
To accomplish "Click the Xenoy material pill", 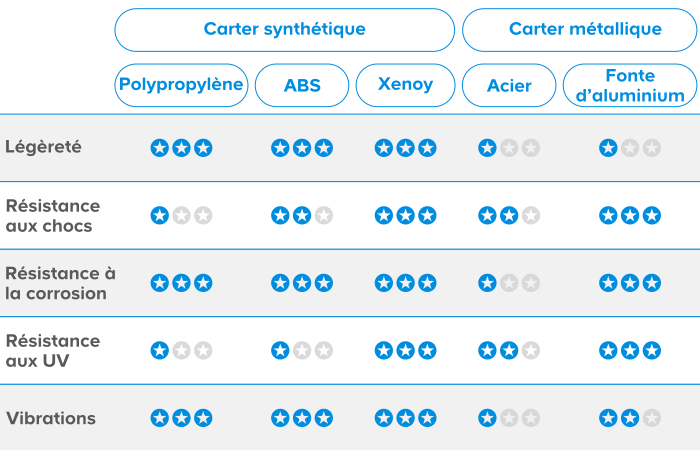I will 405,85.
